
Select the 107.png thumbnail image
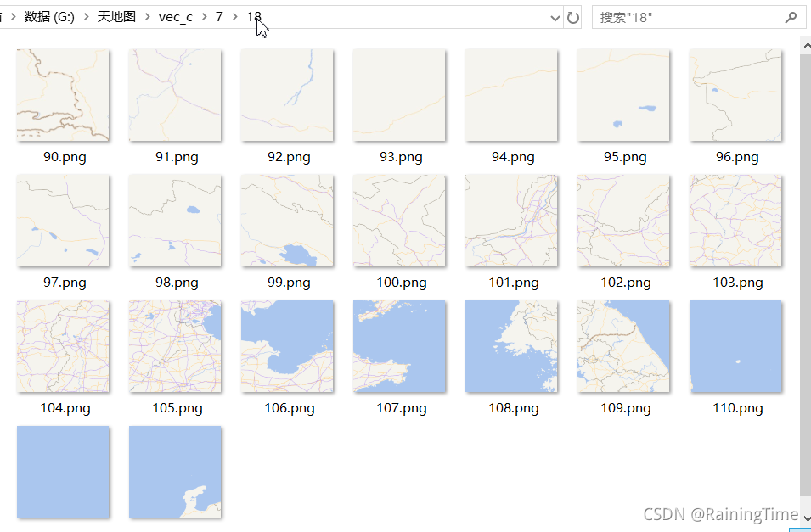[x=399, y=346]
